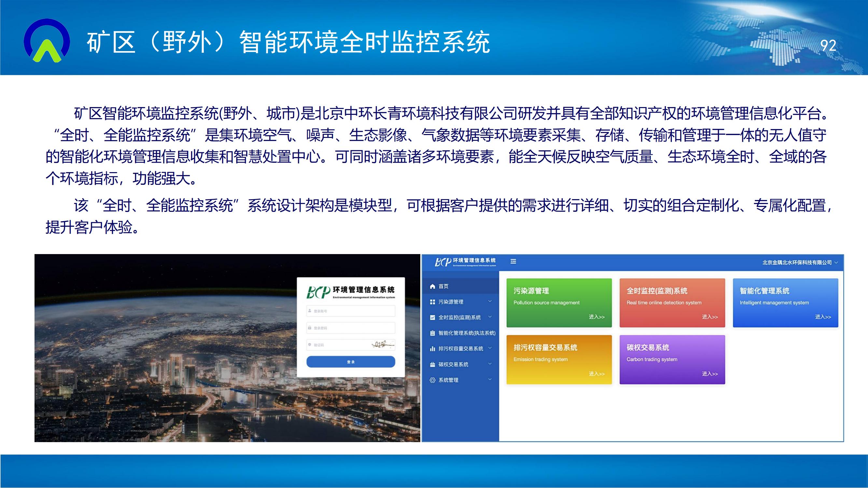Expand the 碳权交易系统 sidebar chevron
This screenshot has width=868, height=488.
(490, 364)
